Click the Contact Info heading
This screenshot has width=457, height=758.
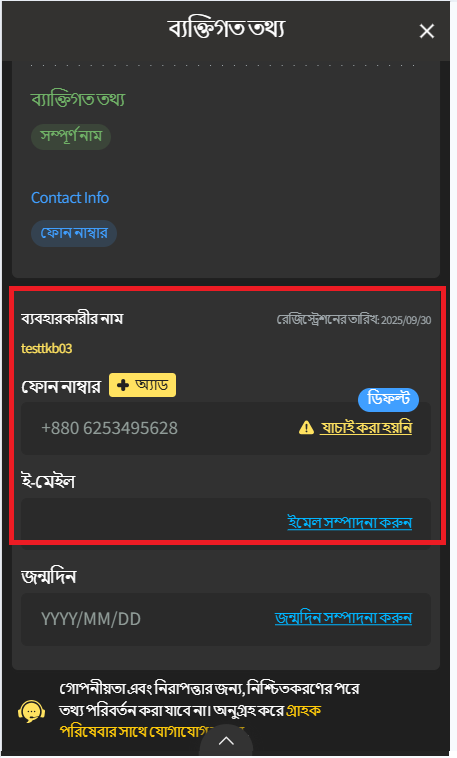point(70,198)
